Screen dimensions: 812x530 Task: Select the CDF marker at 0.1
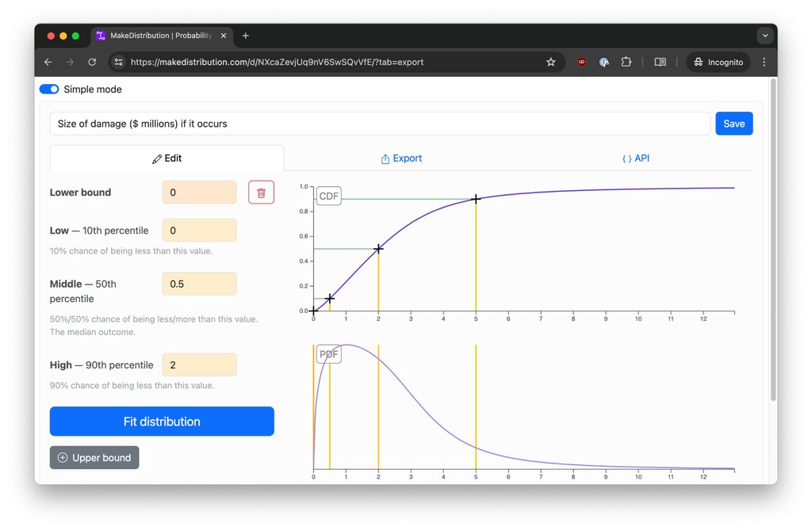click(329, 299)
